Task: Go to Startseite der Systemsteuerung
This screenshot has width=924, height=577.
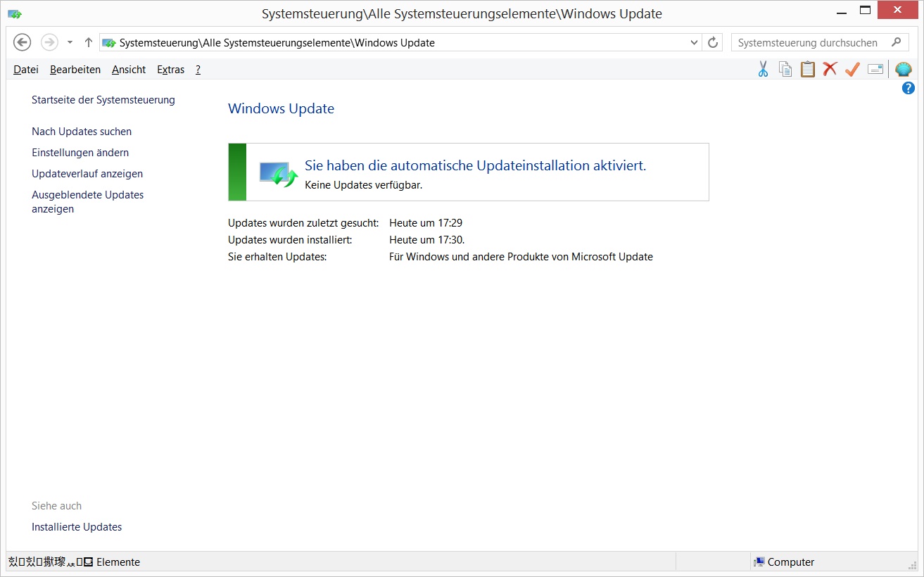Action: [103, 100]
